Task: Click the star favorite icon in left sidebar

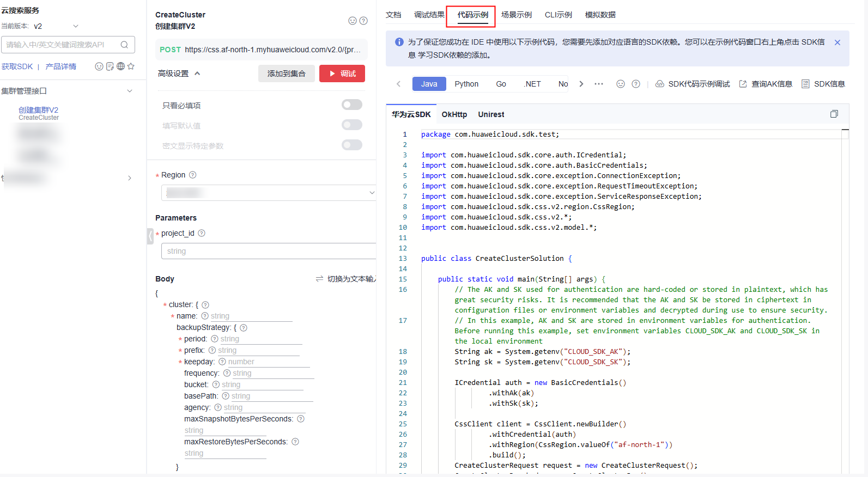Action: coord(131,66)
